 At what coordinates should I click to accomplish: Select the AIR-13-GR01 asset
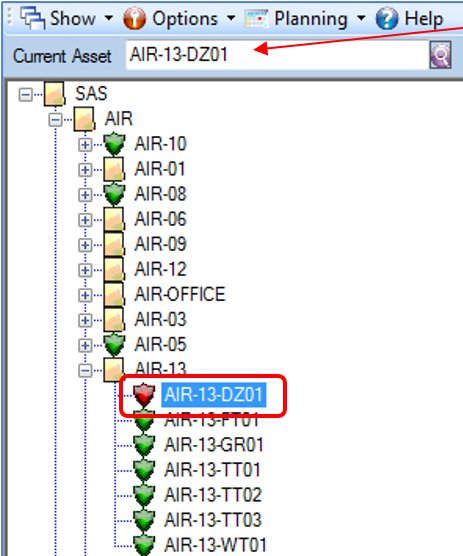[x=214, y=445]
